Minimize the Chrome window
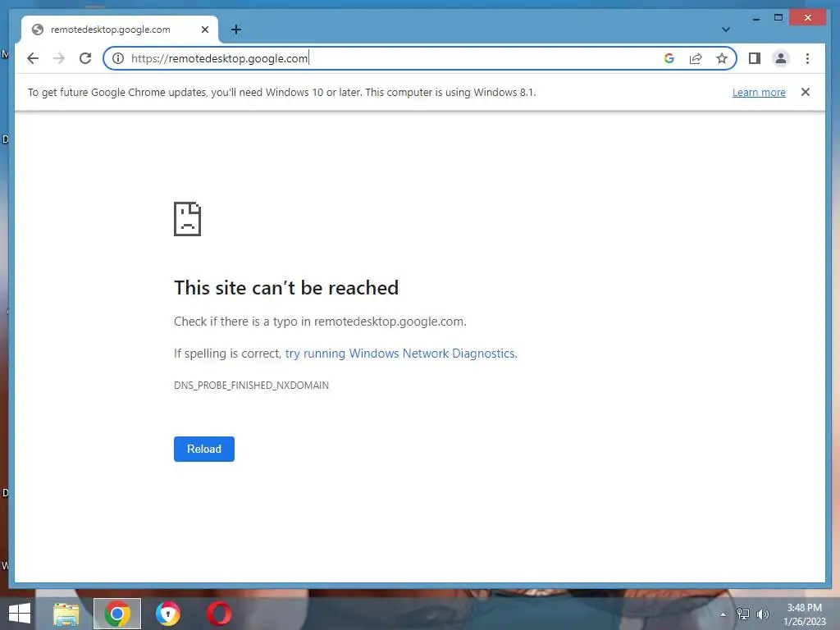840x630 pixels. [x=756, y=18]
